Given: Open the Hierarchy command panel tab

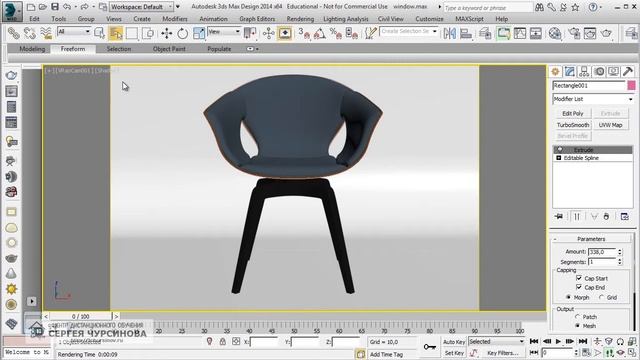Looking at the screenshot, I should coord(584,71).
